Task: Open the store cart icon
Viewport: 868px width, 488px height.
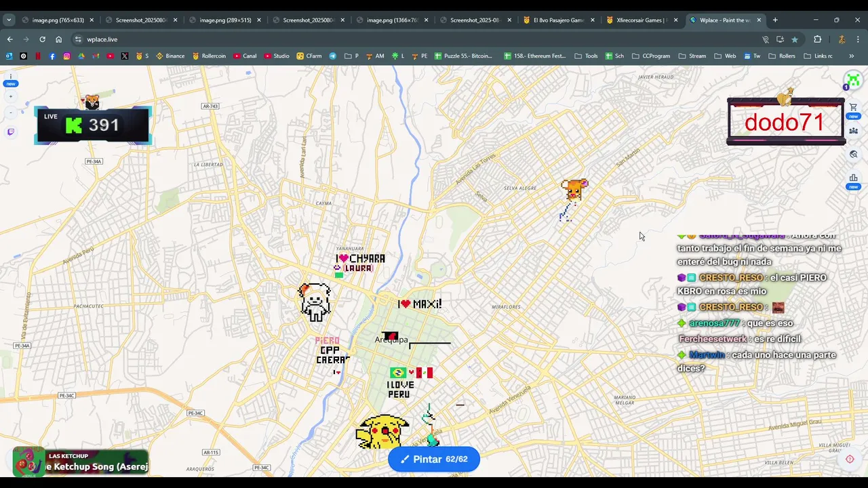Action: (x=853, y=107)
